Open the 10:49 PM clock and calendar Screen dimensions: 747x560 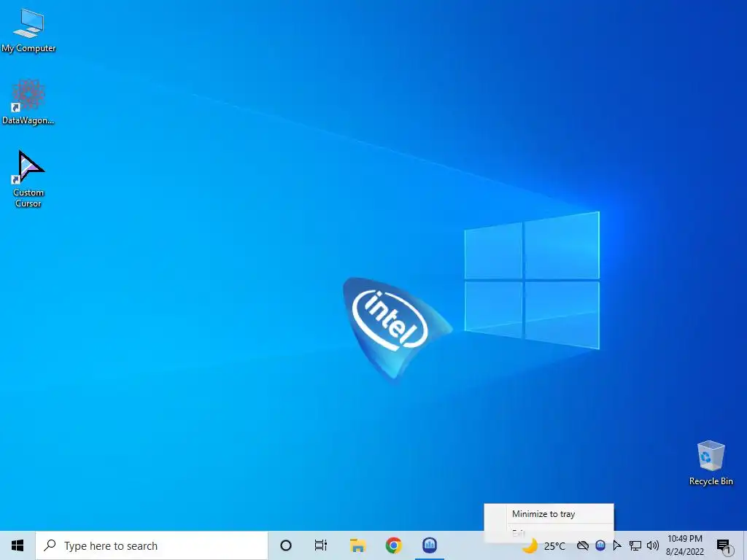[684, 545]
